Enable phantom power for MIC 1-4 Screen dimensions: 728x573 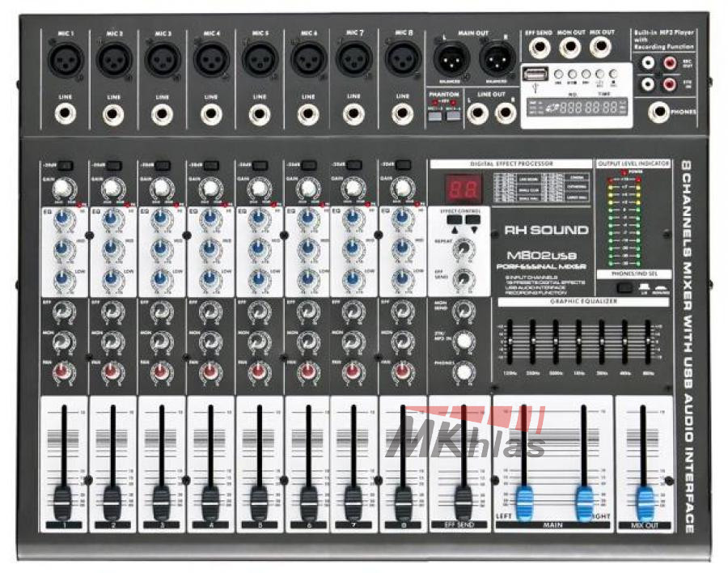tap(434, 115)
